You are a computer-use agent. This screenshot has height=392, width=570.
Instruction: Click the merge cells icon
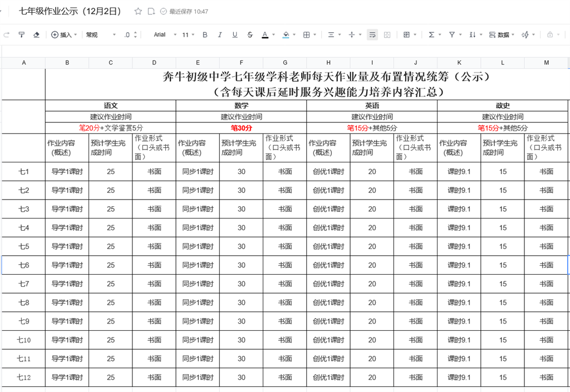(x=387, y=35)
